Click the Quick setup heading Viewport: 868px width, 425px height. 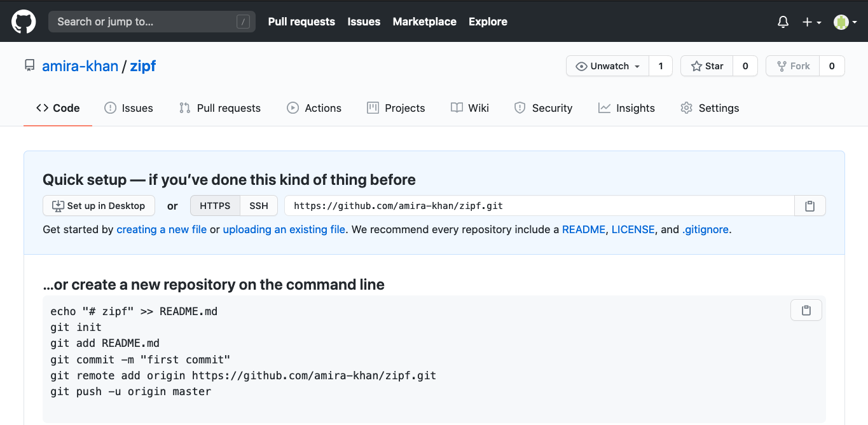(229, 180)
